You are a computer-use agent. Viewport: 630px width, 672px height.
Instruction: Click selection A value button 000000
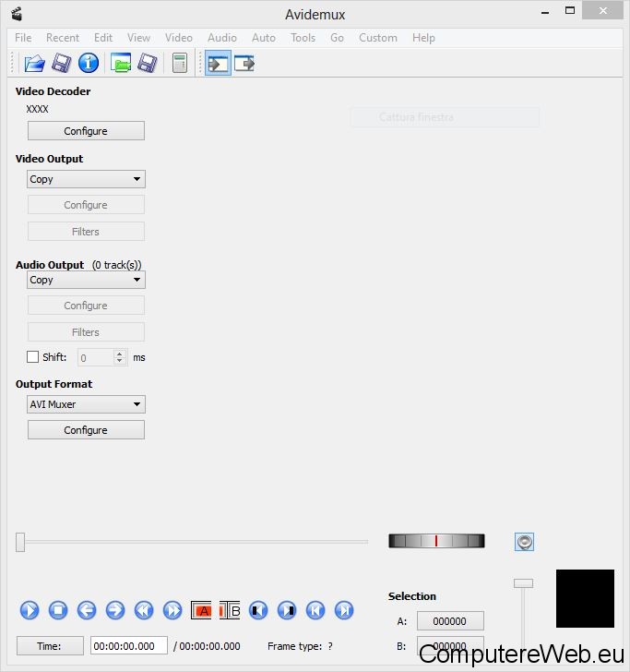(x=450, y=621)
